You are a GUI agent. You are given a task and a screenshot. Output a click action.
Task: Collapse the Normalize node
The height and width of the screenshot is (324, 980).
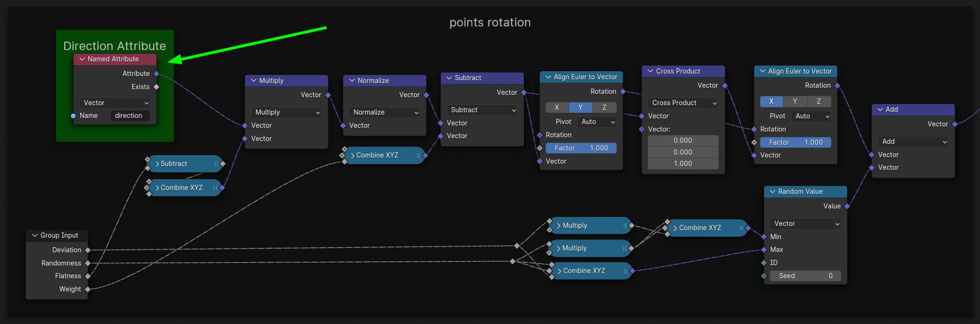(x=352, y=81)
